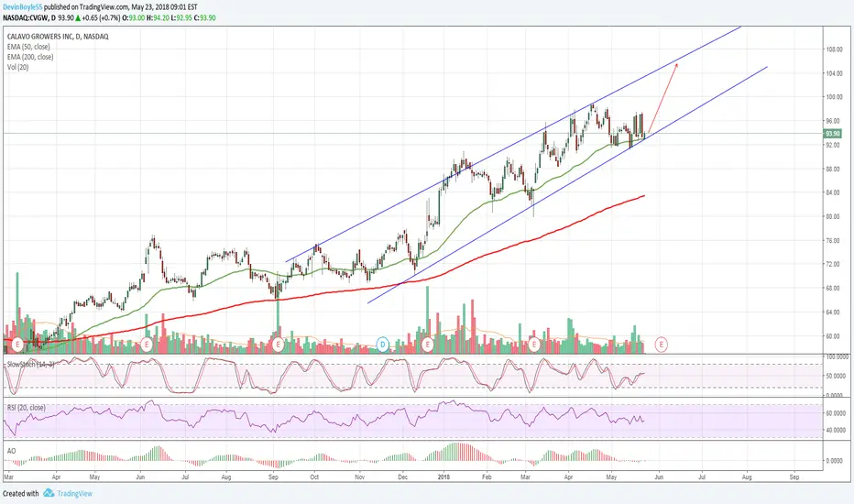Click the 64.00 price axis label

tap(834, 312)
